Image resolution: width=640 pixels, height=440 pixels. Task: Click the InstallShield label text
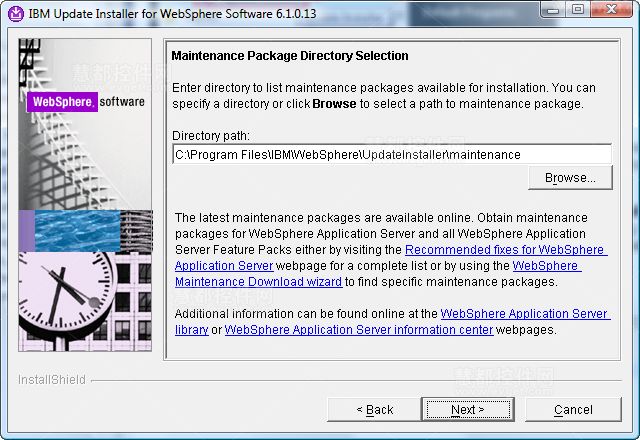[x=52, y=380]
